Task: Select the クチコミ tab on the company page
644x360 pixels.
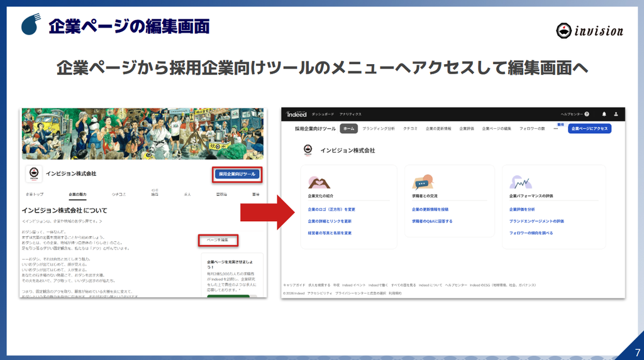Action: 118,194
